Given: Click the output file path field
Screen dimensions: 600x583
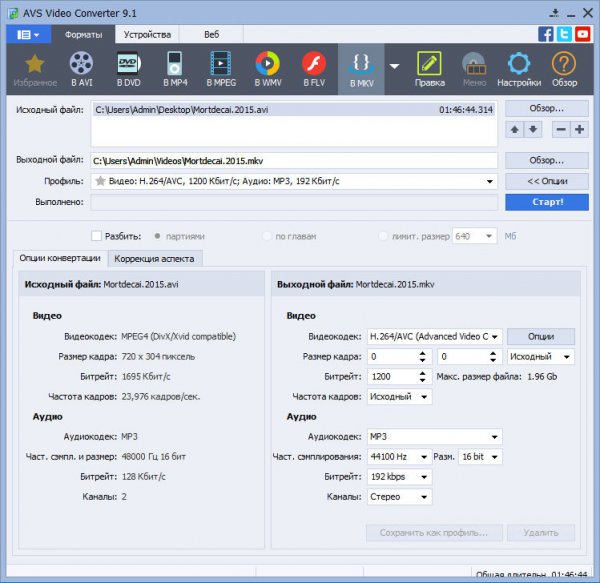Looking at the screenshot, I should pos(294,161).
